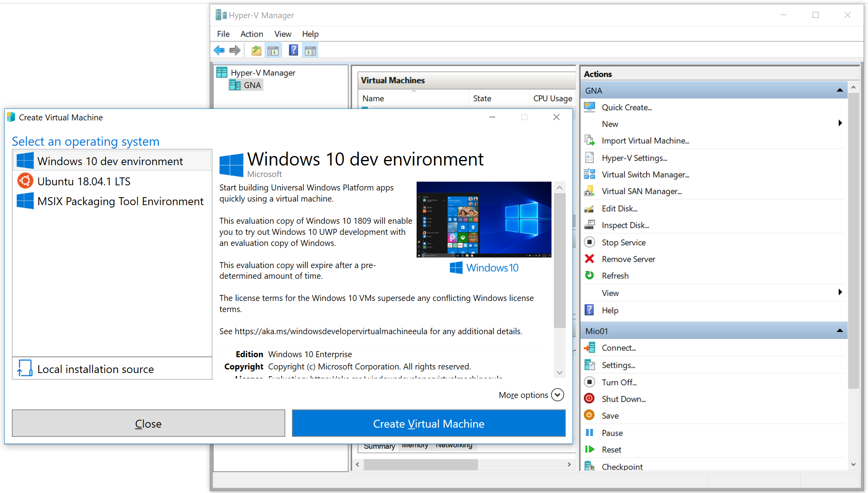Click the Actions pane scroll up arrow
The height and width of the screenshot is (493, 868).
pos(853,87)
